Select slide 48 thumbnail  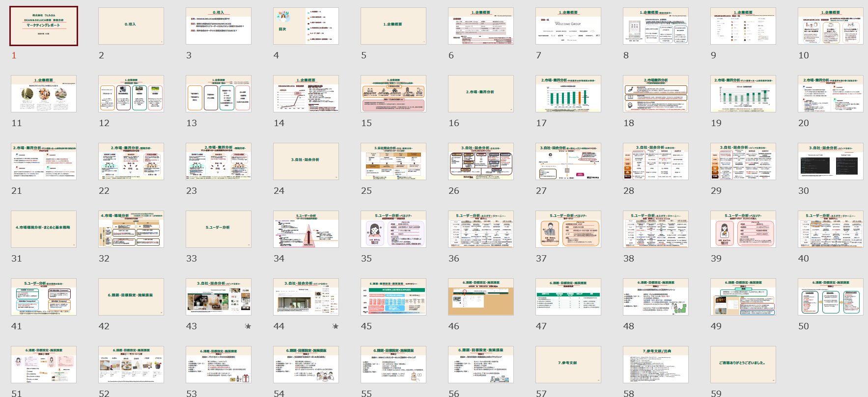[x=656, y=297]
